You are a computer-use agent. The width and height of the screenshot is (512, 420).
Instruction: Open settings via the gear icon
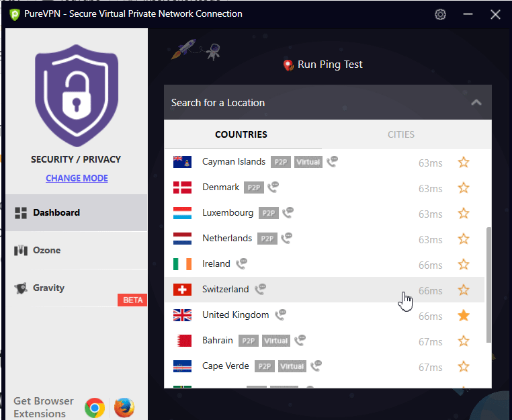point(440,14)
